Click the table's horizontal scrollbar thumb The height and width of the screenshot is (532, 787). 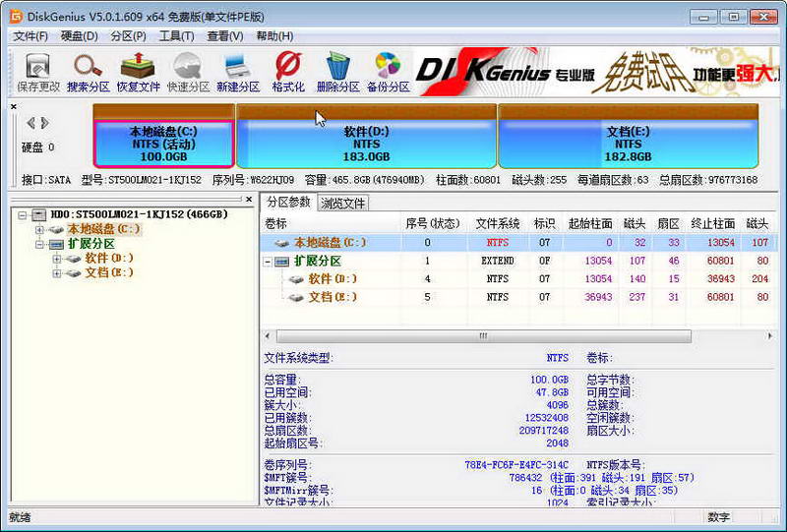pyautogui.click(x=483, y=335)
